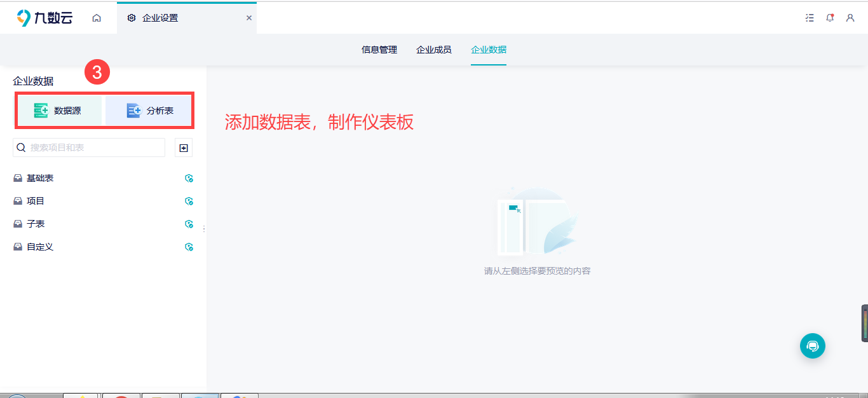868x398 pixels.
Task: Open the user account icon
Action: [850, 18]
